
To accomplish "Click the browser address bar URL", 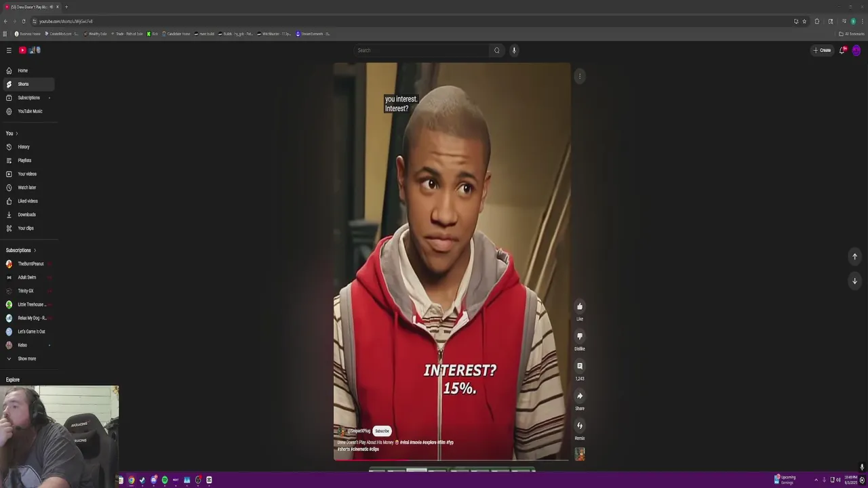I will click(x=66, y=21).
